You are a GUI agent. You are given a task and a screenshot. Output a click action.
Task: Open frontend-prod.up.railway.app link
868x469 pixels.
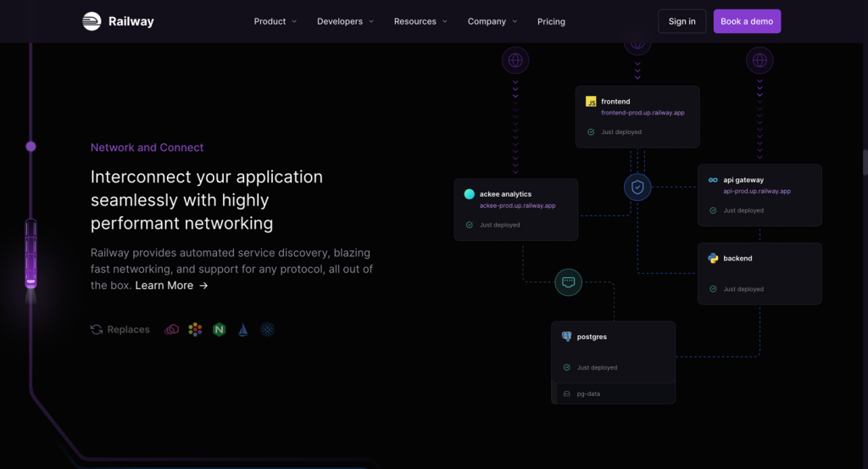[x=643, y=113]
